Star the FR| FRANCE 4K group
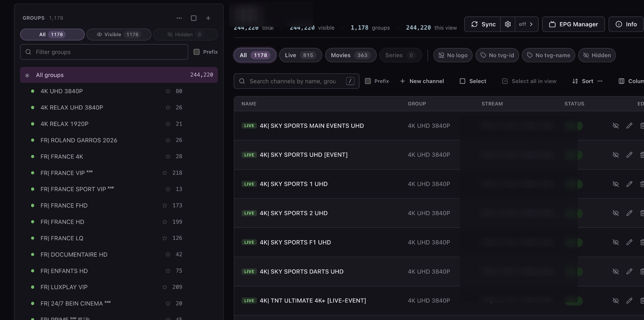This screenshot has width=644, height=320. click(168, 156)
